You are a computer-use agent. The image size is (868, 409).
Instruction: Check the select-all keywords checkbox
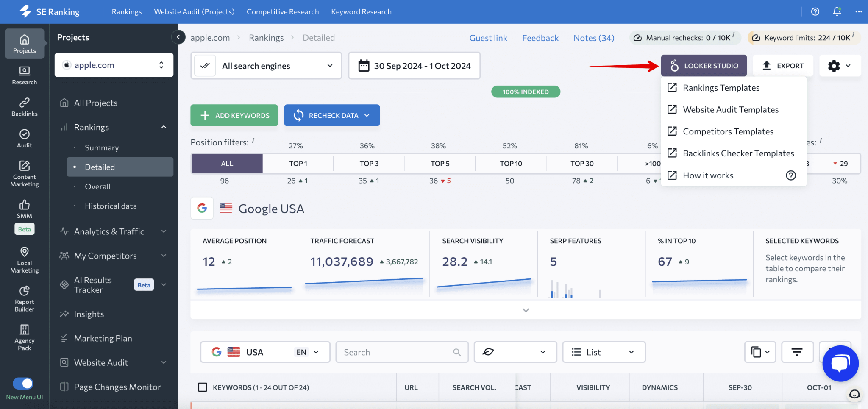pos(203,387)
